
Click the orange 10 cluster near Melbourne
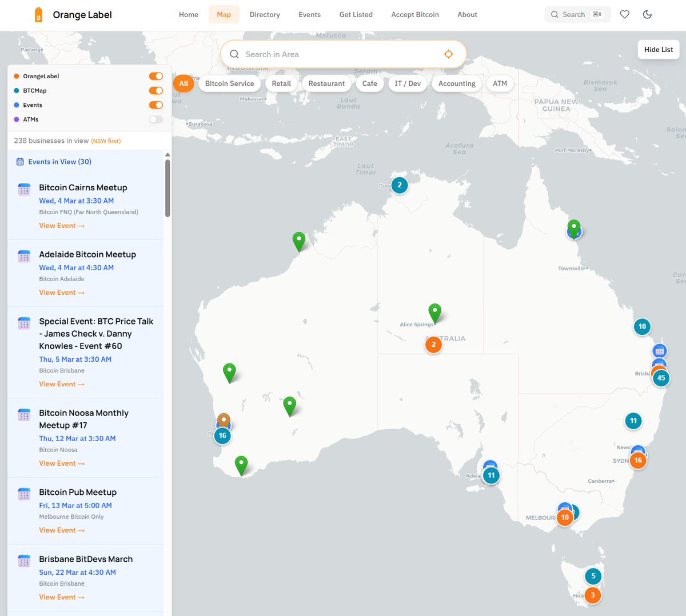(565, 517)
